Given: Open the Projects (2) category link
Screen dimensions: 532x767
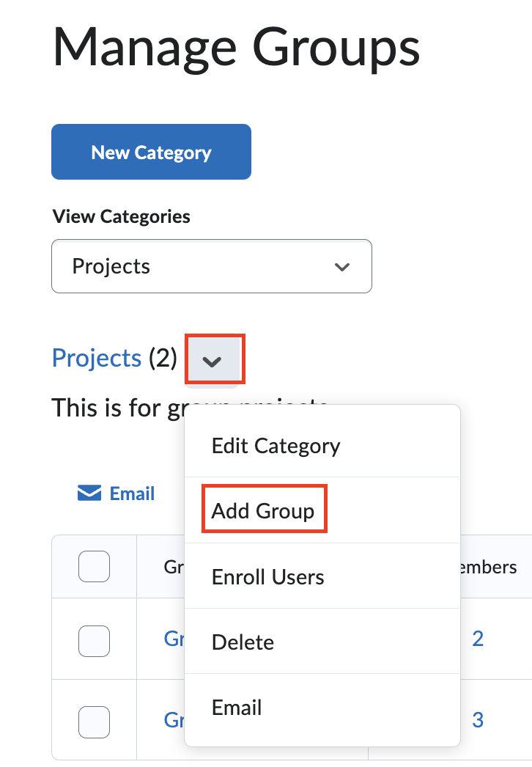Looking at the screenshot, I should click(96, 358).
